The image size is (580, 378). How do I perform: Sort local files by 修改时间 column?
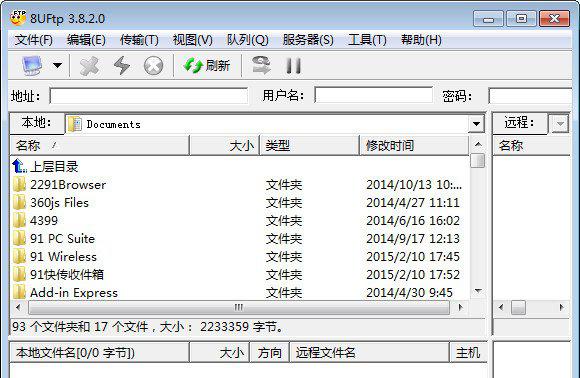click(414, 145)
